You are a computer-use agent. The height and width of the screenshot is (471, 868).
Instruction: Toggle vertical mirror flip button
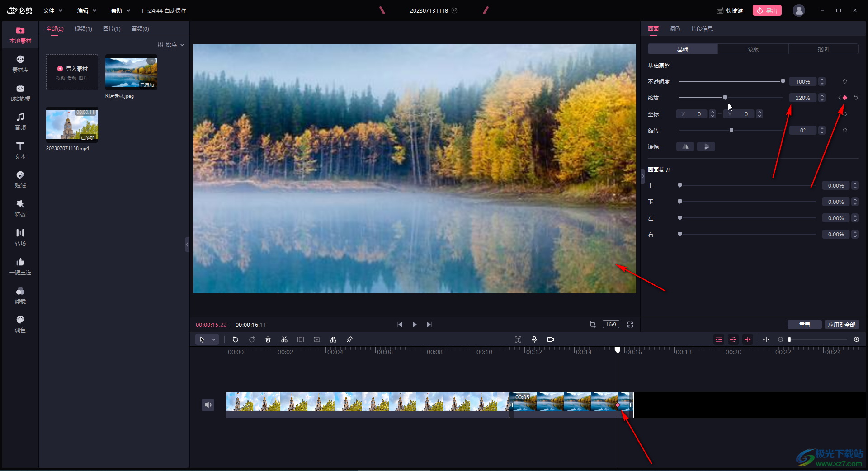point(706,146)
